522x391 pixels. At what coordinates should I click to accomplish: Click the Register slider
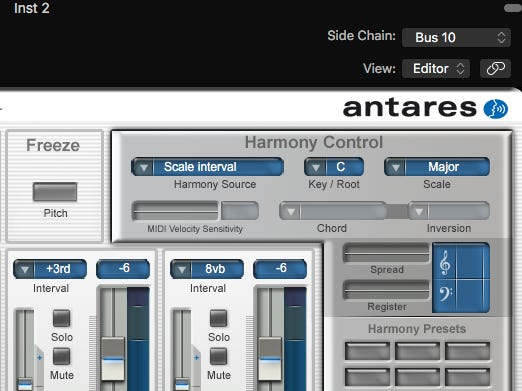(386, 290)
